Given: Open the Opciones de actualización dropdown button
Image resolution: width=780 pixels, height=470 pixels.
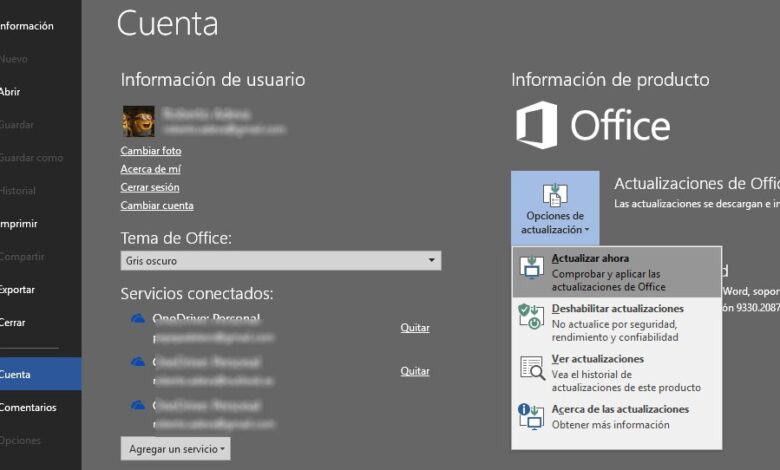Looking at the screenshot, I should click(555, 208).
